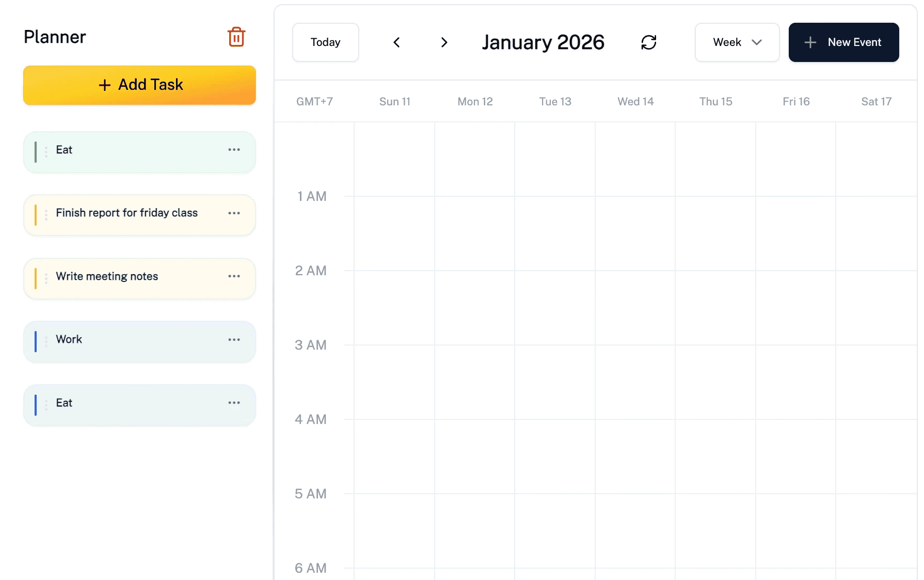
Task: Click the Thu 15 day header
Action: coord(716,102)
